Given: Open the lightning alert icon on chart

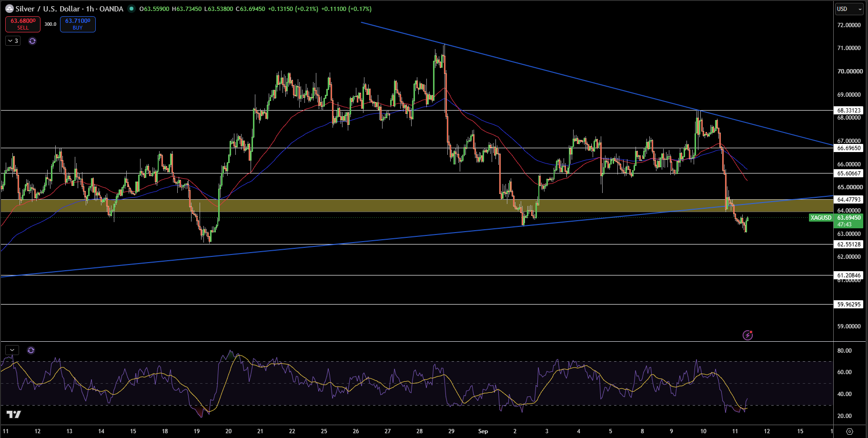Looking at the screenshot, I should [748, 335].
